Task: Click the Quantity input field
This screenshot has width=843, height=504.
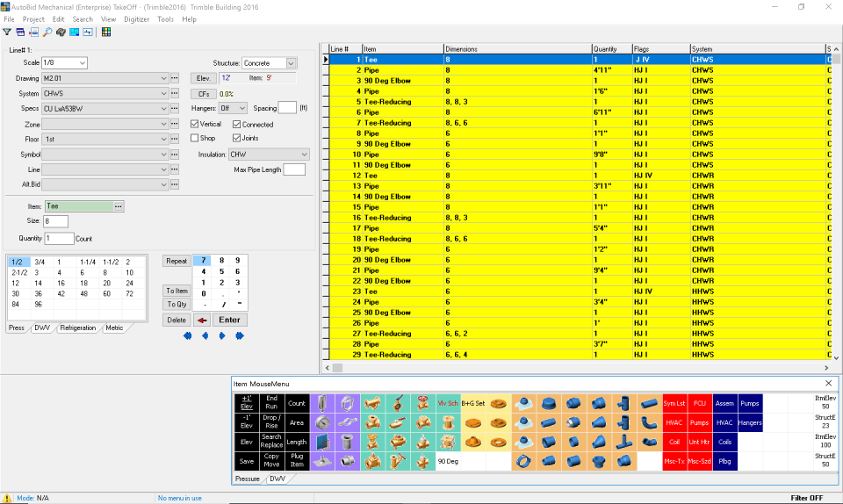Action: pos(60,238)
